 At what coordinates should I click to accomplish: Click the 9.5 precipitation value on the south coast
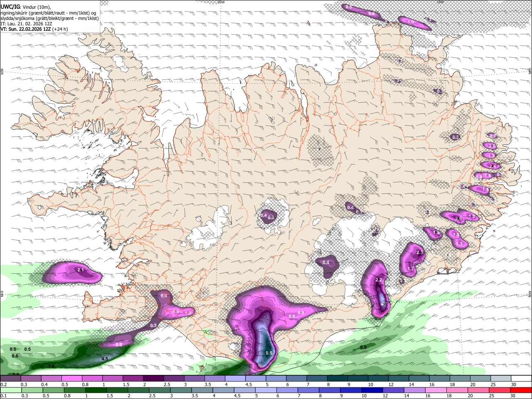click(268, 353)
